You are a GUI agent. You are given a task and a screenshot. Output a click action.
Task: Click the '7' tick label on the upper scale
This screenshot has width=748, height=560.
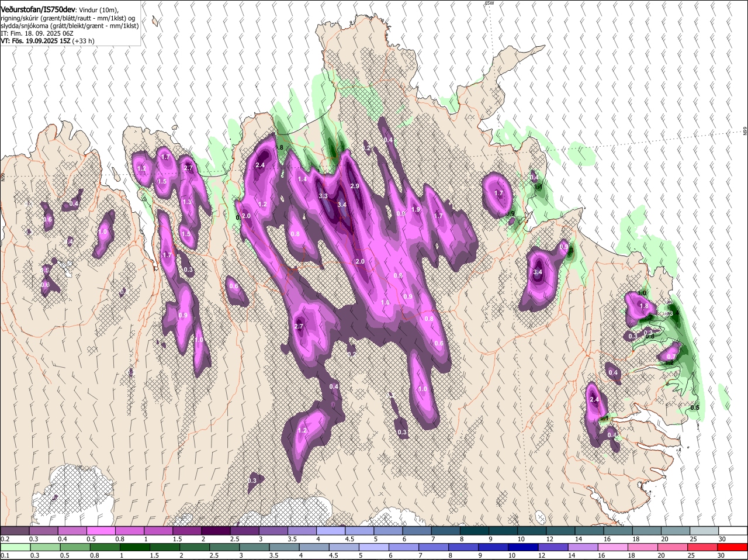coord(432,539)
